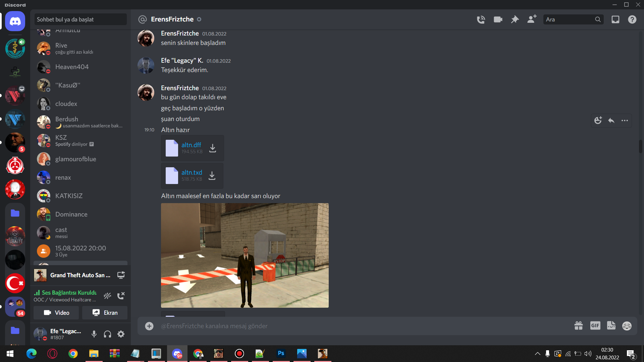Image resolution: width=644 pixels, height=362 pixels.
Task: Click the 'Sohbet bul ya da başlat' search box
Action: click(80, 19)
